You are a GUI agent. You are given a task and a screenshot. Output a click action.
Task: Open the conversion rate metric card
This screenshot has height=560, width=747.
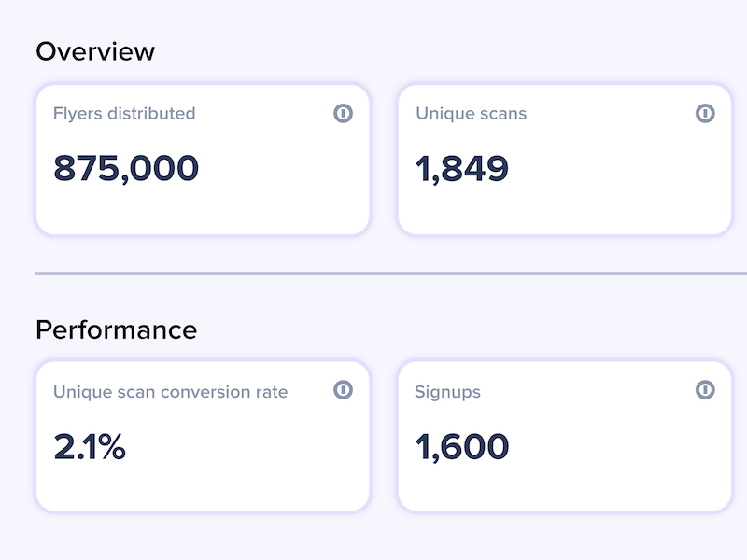(x=203, y=436)
